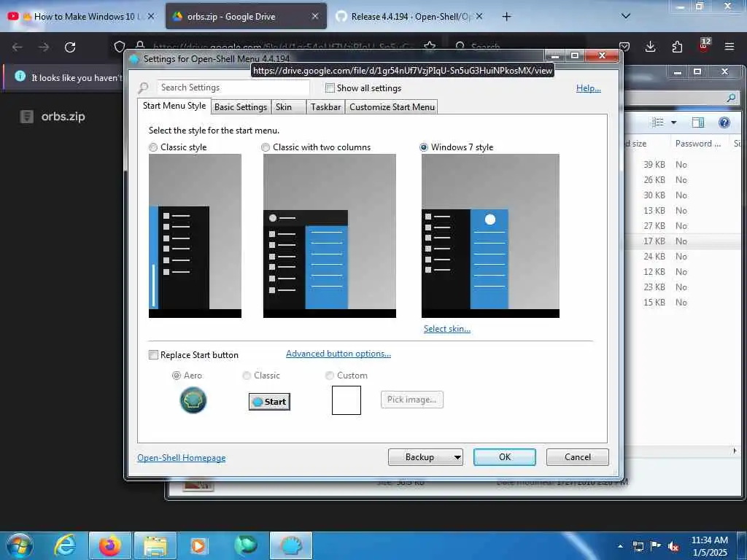Click the Action Center flag icon
Viewport: 747px width, 560px height.
656,546
